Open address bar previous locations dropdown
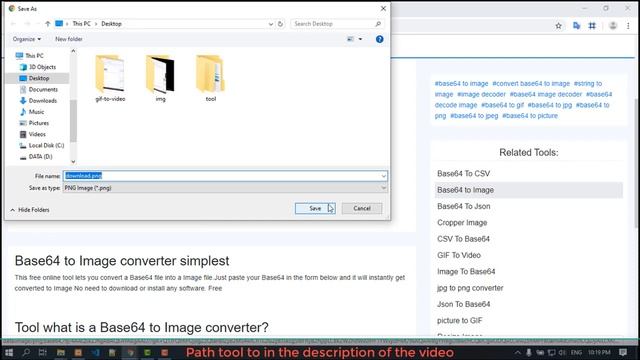 (271, 24)
